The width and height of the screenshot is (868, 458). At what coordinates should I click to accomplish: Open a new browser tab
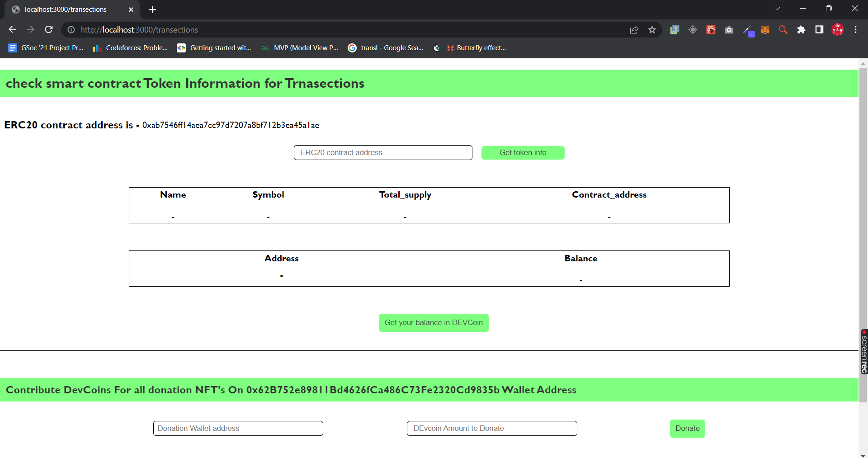[x=152, y=9]
